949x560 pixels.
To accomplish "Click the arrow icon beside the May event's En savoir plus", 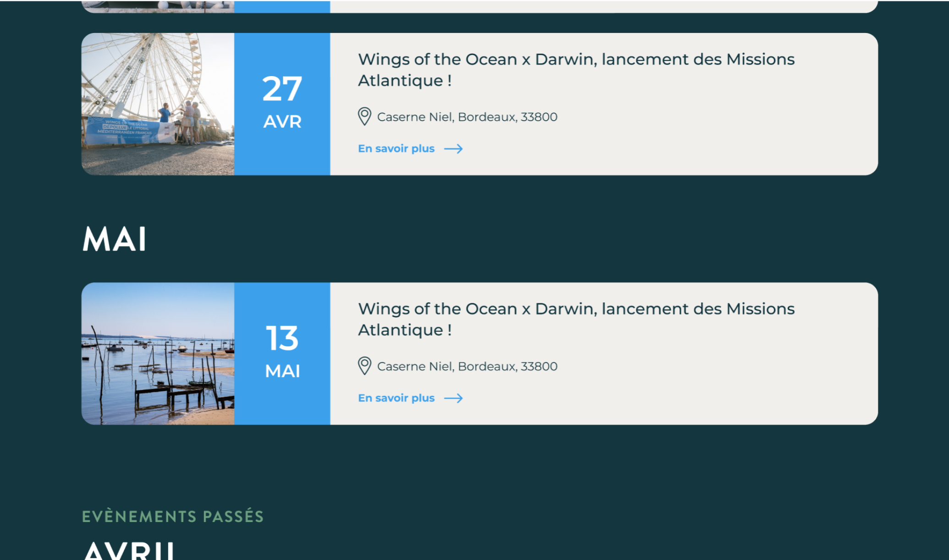I will [453, 398].
